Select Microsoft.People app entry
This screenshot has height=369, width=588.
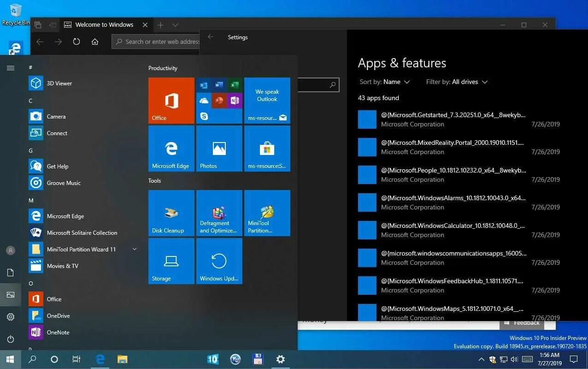(459, 175)
